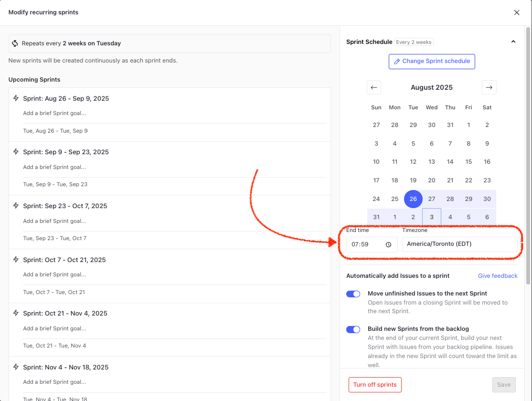Open the Give feedback link
532x401 pixels.
(x=498, y=276)
